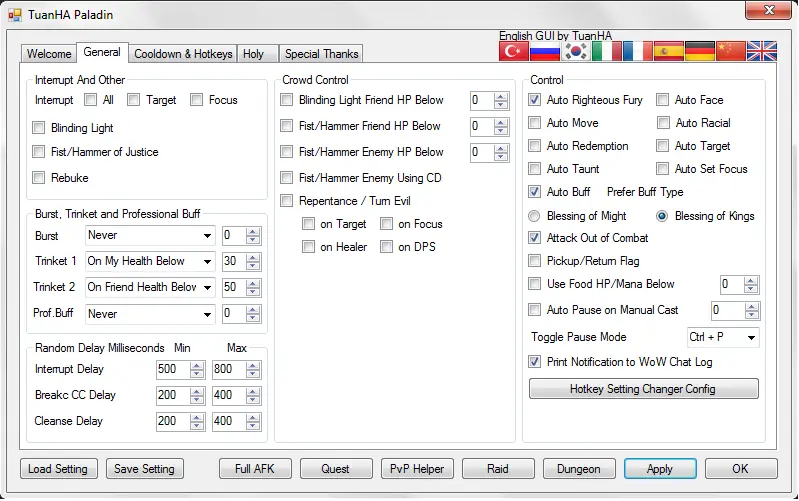Select Blessing of Might radio button
This screenshot has height=501, width=799.
(x=534, y=216)
